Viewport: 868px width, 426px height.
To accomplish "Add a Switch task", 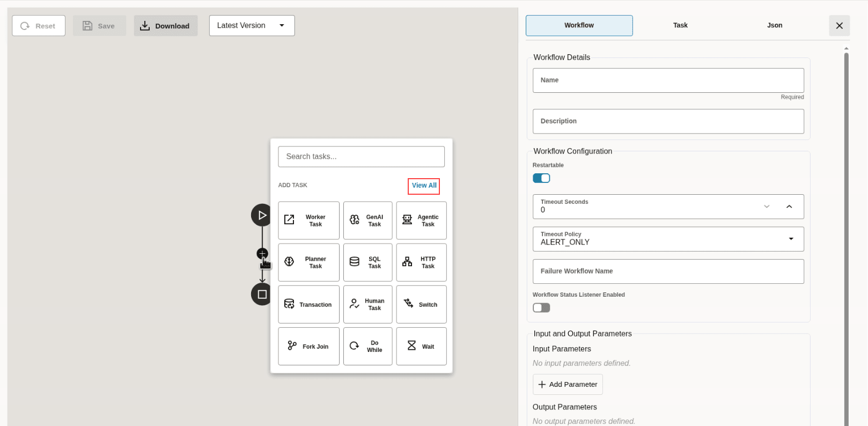I will point(421,304).
